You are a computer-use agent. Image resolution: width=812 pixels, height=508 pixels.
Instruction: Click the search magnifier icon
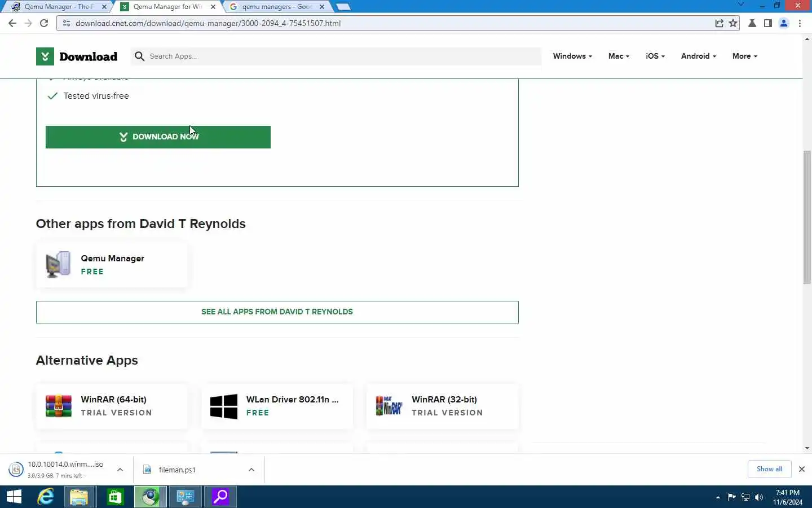pyautogui.click(x=139, y=56)
